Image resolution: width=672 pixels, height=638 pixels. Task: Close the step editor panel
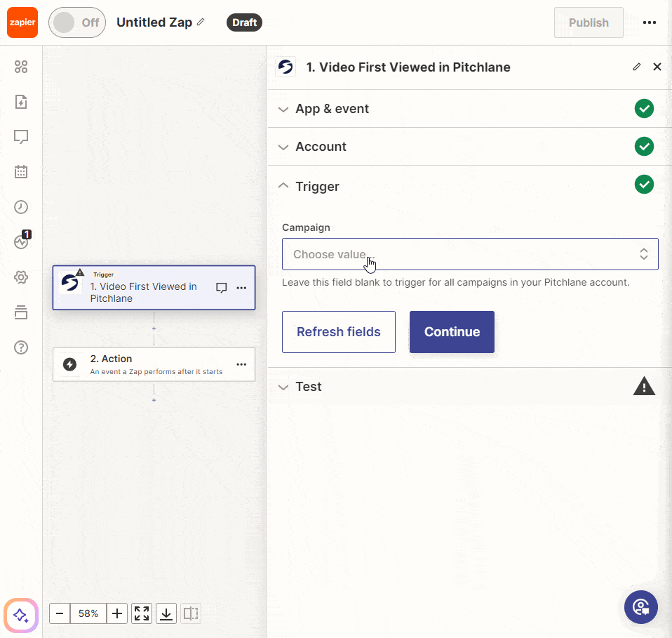click(x=657, y=67)
